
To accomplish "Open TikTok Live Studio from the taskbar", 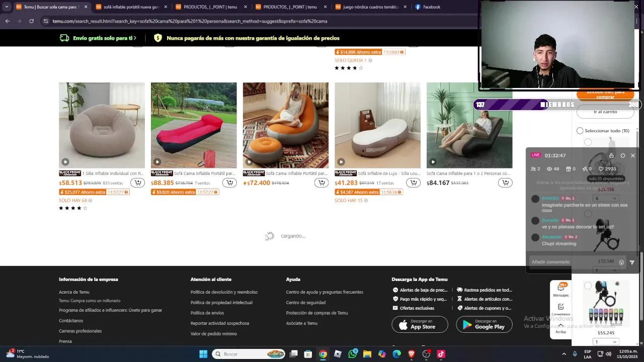I will tap(441, 354).
